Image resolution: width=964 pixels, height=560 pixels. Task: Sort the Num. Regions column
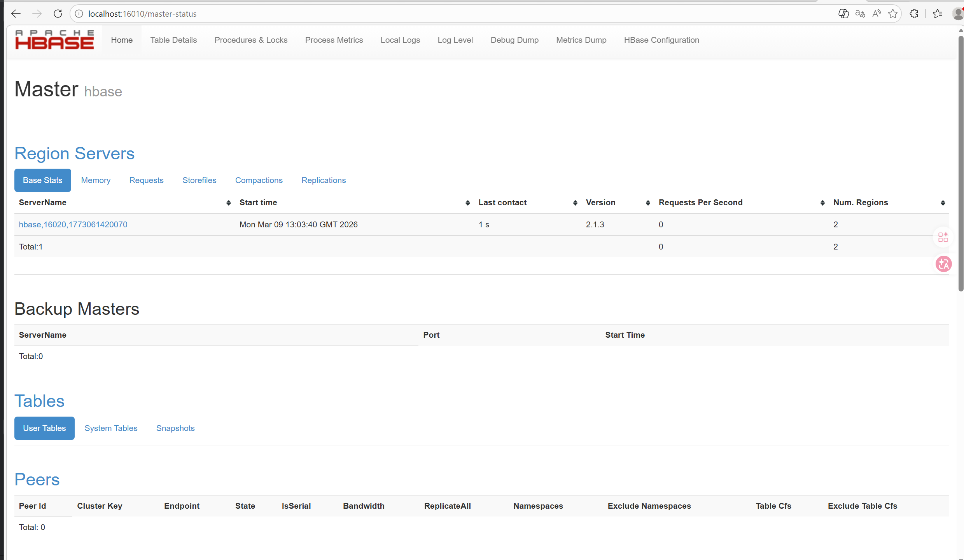pos(943,203)
